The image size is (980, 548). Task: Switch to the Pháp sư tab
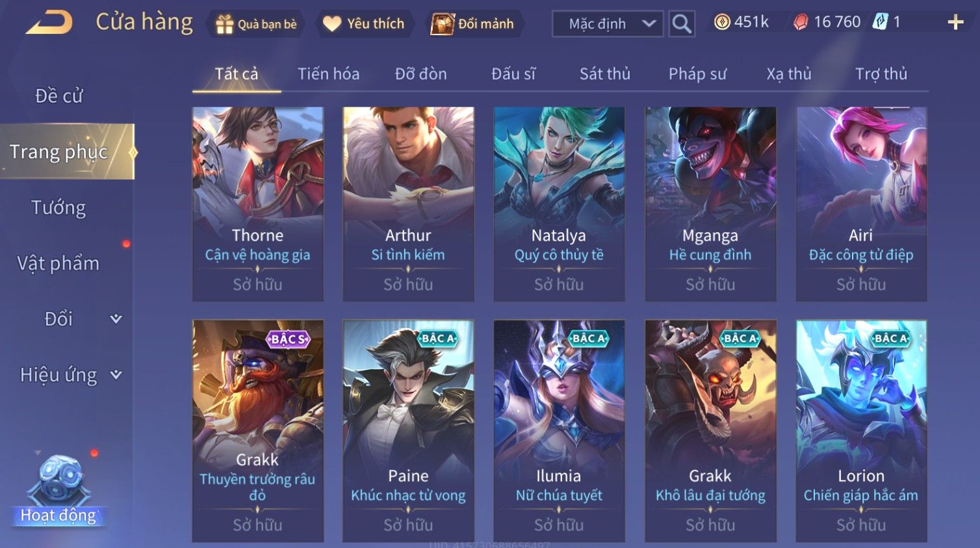[697, 74]
